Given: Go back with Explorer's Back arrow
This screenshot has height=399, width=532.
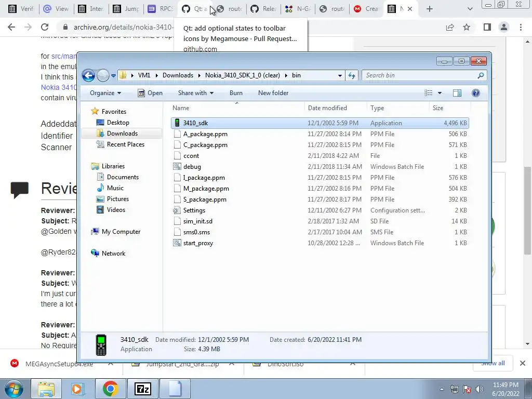Looking at the screenshot, I should (88, 75).
